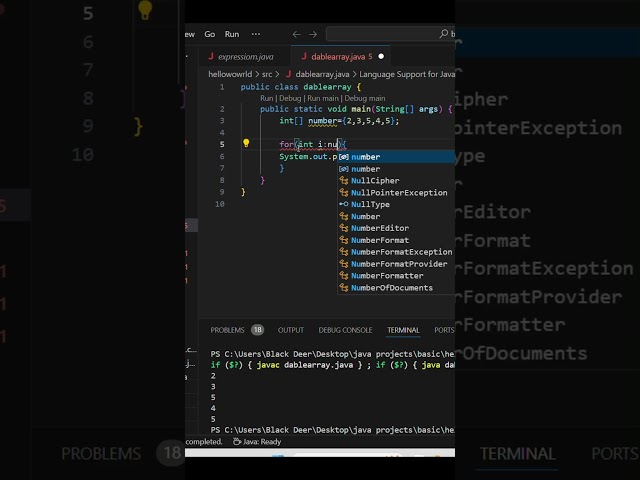Screen dimensions: 640x480
Task: Click the 'number' variable on line 3
Action: click(322, 121)
